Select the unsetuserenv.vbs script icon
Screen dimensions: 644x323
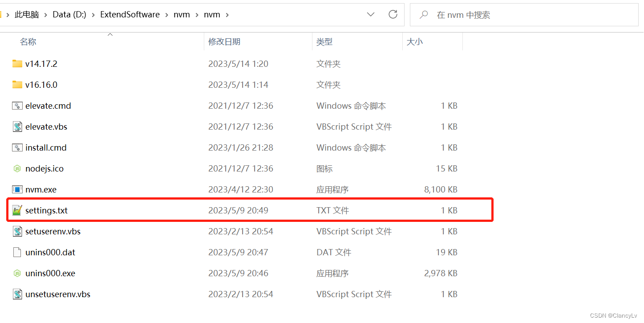point(17,294)
